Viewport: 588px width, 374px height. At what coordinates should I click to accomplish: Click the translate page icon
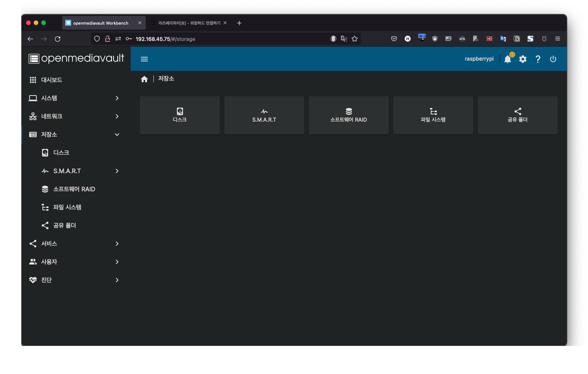pyautogui.click(x=344, y=39)
